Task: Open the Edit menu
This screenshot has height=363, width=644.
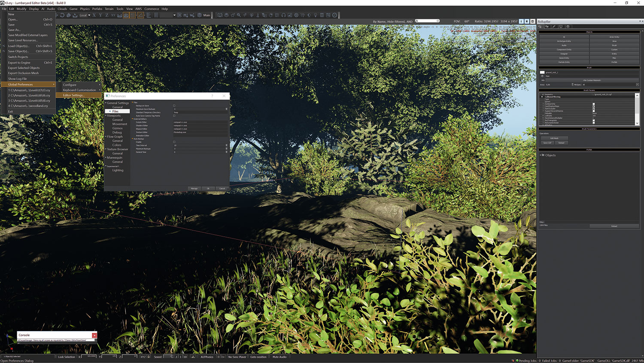Action: click(x=12, y=9)
